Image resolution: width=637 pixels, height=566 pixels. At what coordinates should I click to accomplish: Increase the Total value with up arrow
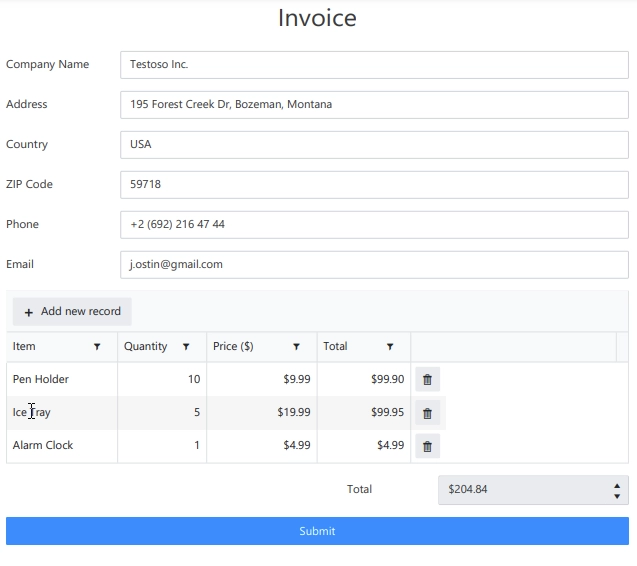click(x=617, y=486)
